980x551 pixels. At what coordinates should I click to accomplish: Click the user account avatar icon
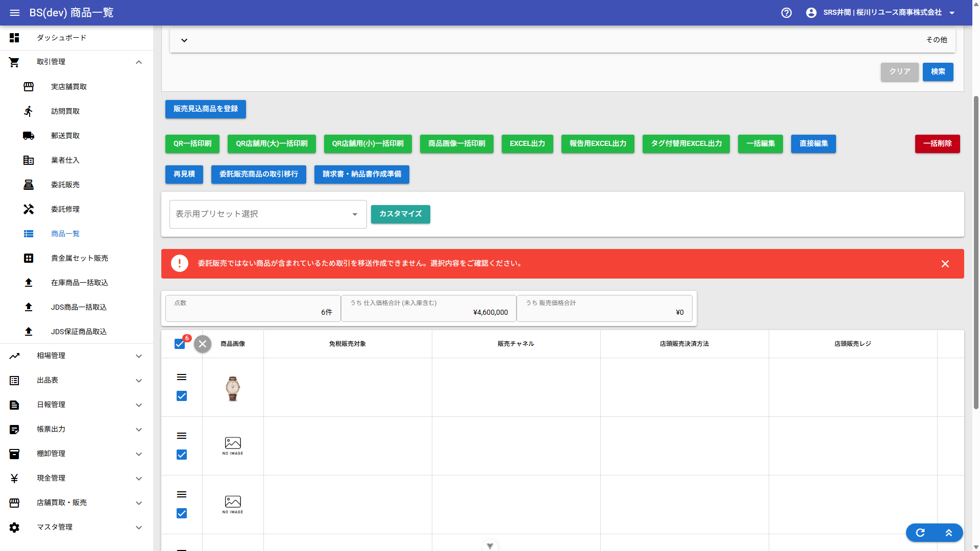(x=811, y=13)
